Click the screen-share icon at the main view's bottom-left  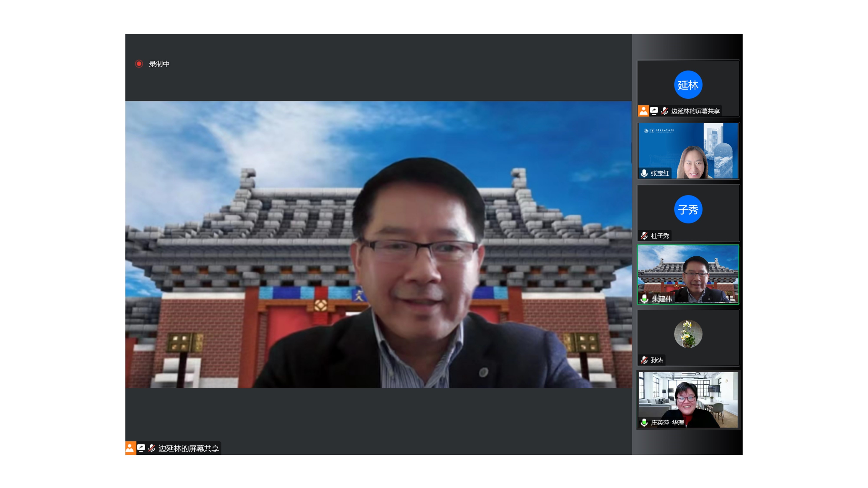pos(141,448)
